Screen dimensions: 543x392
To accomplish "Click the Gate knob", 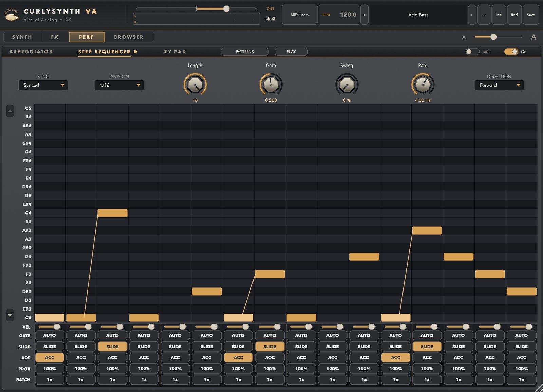I will pyautogui.click(x=271, y=84).
